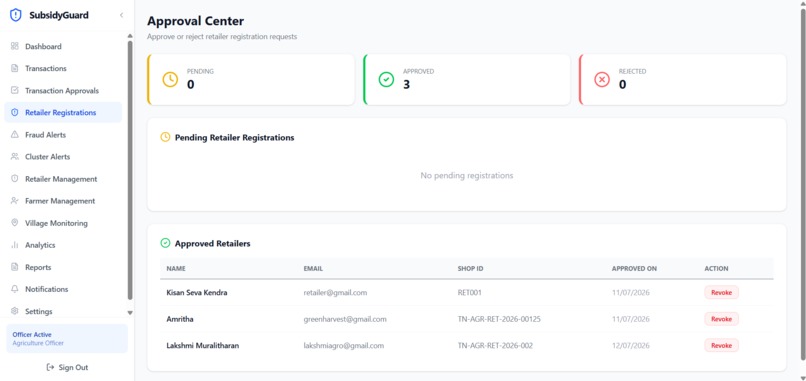The width and height of the screenshot is (806, 381).
Task: Navigate to Cluster Alerts
Action: click(63, 157)
